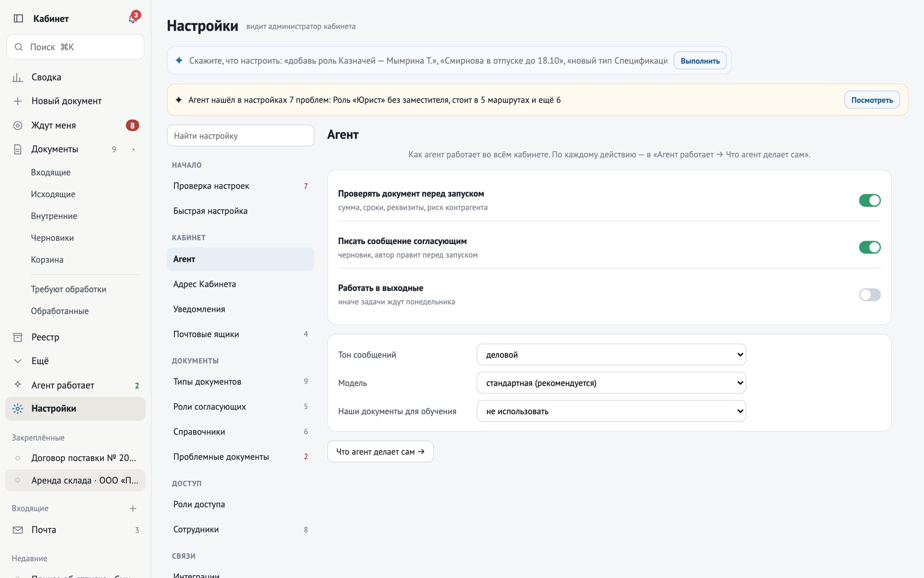Open Типы документов settings section
Viewport: 924px width, 578px height.
(240, 382)
